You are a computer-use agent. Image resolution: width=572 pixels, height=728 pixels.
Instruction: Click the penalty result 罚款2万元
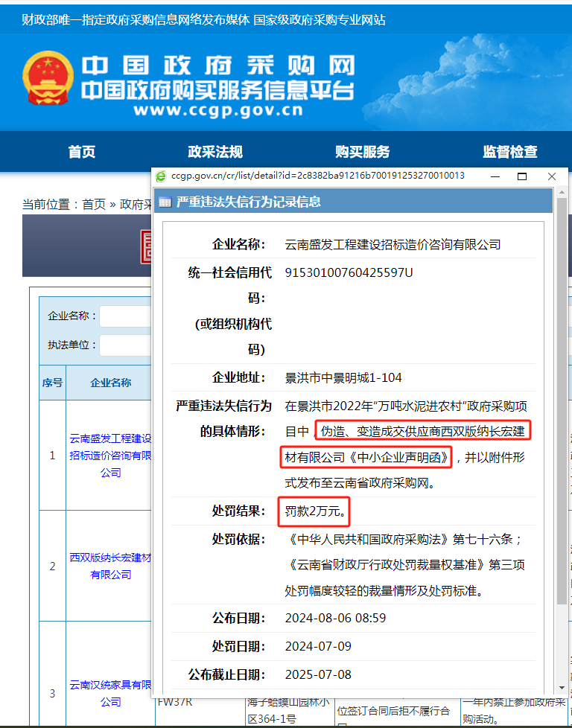[x=314, y=511]
